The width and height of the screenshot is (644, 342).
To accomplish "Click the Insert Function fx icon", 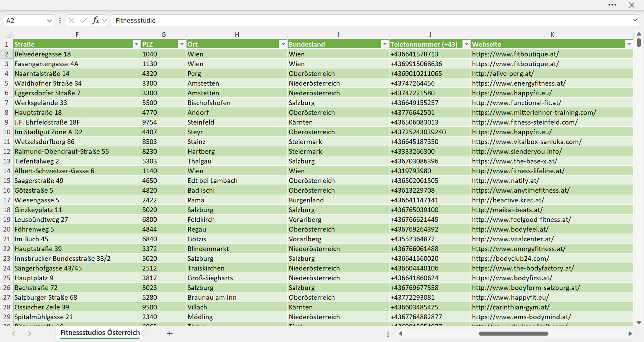I will [96, 20].
